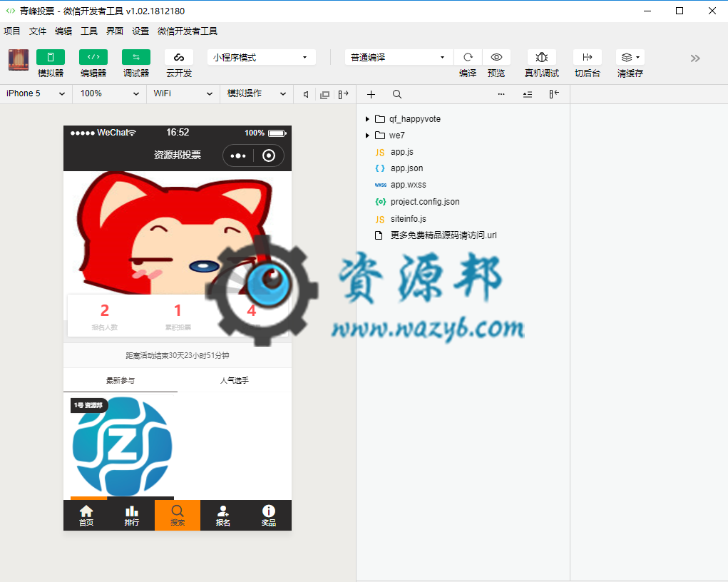Click the simulator panel dock icon
Viewport: 728px width, 582px height.
pos(343,95)
